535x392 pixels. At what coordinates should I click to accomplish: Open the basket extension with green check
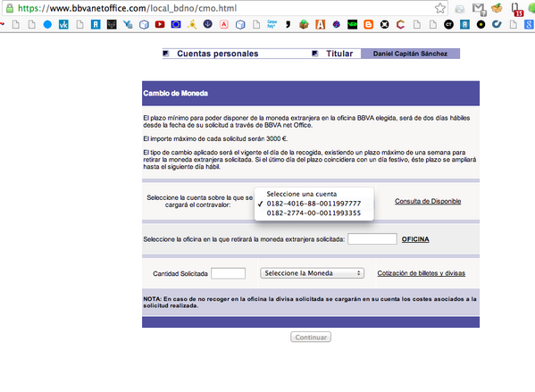click(497, 8)
